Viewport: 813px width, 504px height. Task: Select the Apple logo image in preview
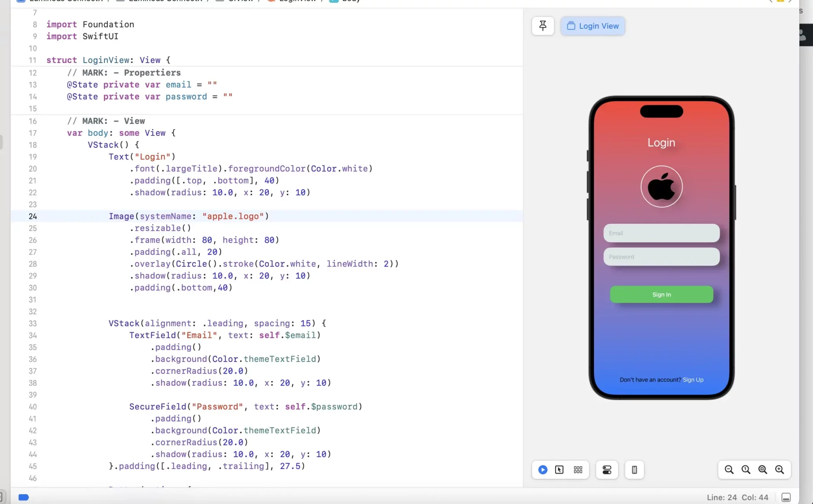(661, 187)
